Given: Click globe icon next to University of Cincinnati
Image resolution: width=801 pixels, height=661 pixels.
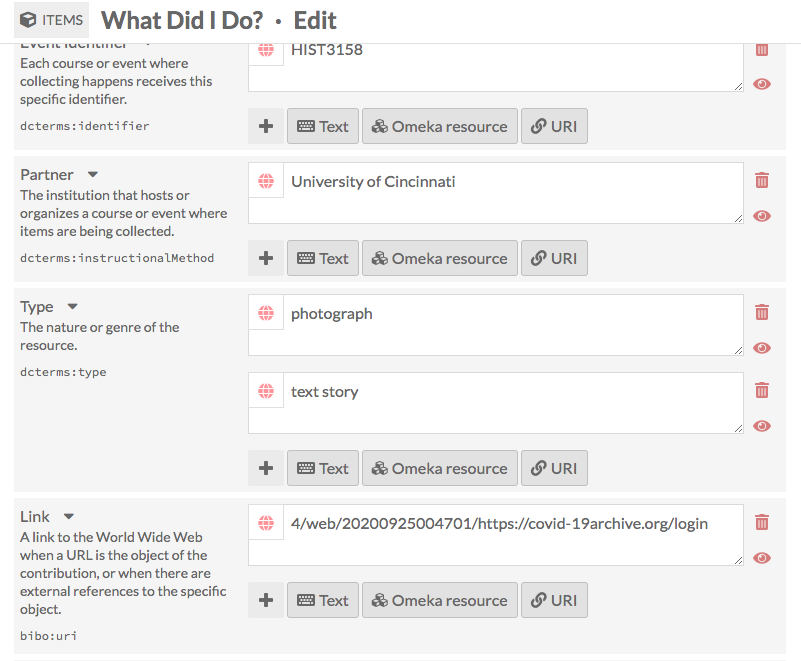Looking at the screenshot, I should pos(266,181).
